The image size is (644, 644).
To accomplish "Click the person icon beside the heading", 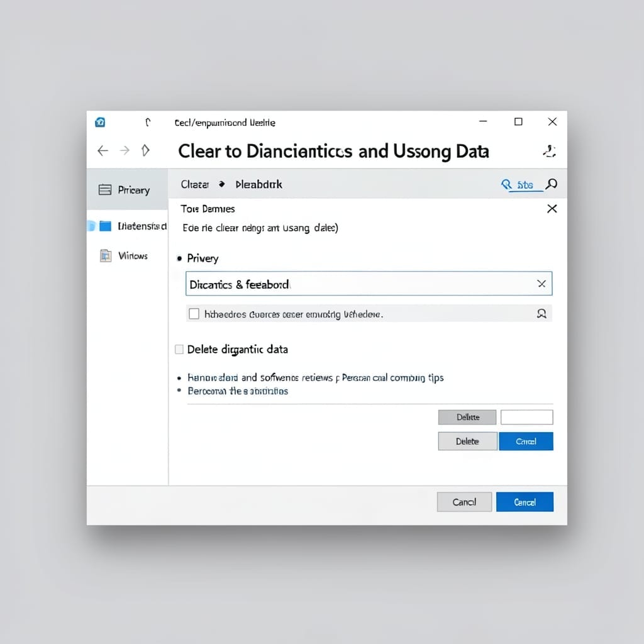I will [x=550, y=151].
